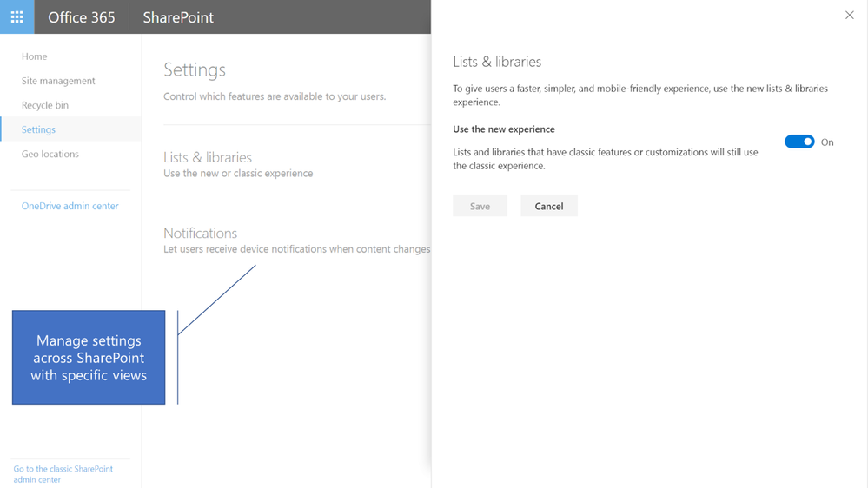Click 'Use the new or classic experience' text
This screenshot has height=488, width=868.
pyautogui.click(x=238, y=173)
